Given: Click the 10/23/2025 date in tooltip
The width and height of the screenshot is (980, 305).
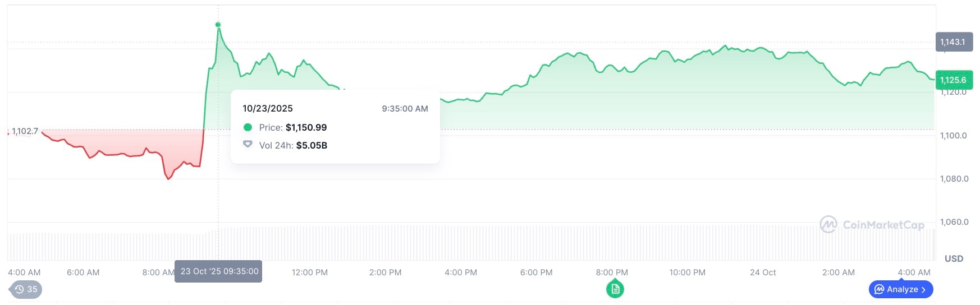Looking at the screenshot, I should click(x=268, y=108).
